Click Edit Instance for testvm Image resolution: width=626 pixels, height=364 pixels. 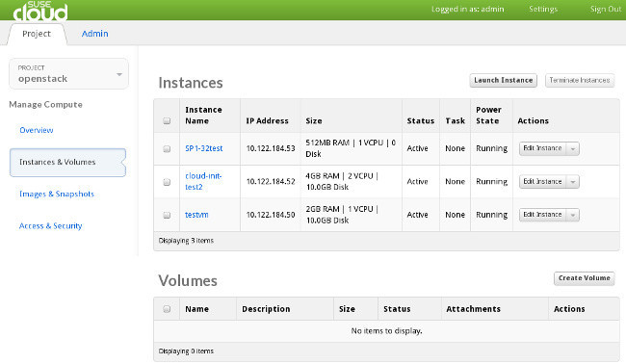tap(542, 215)
